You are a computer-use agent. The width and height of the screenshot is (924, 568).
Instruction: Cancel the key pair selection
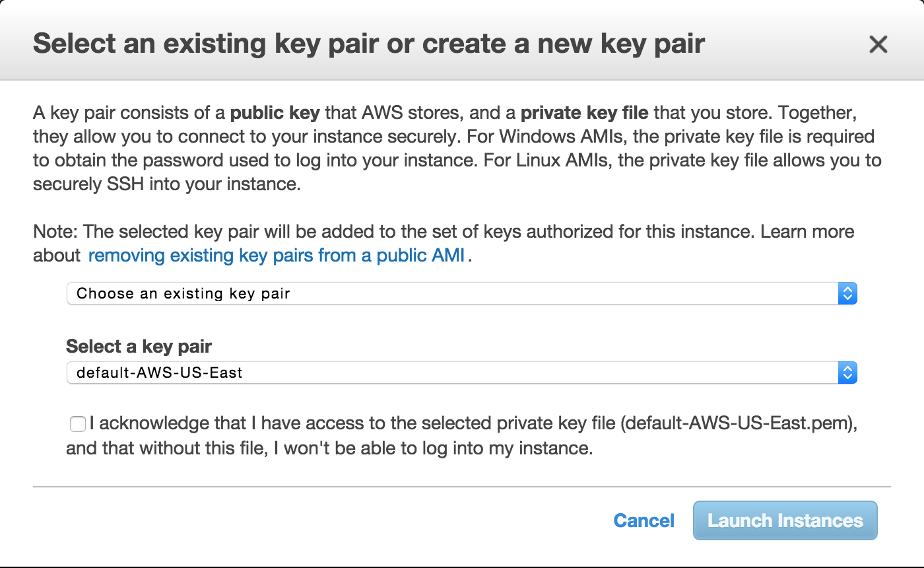[643, 520]
